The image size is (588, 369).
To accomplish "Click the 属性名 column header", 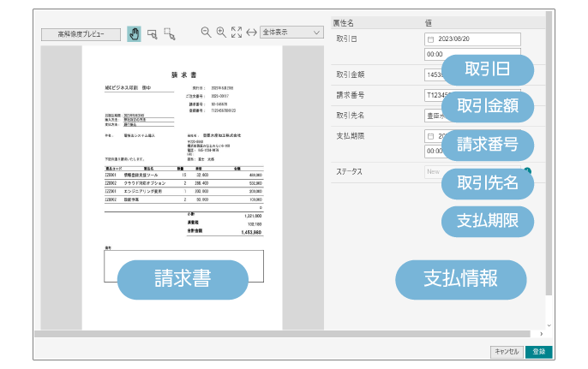I will (x=344, y=23).
